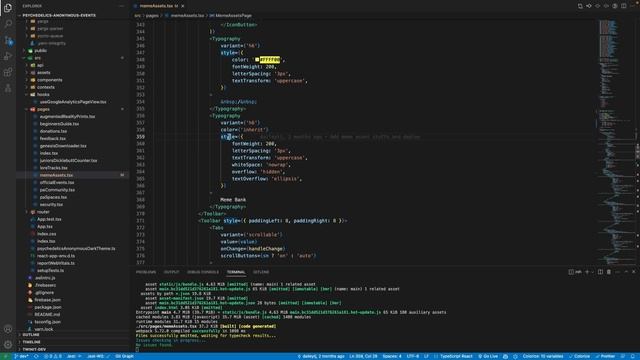The height and width of the screenshot is (360, 640).
Task: Open the notifications bell in status bar
Action: pyautogui.click(x=634, y=356)
